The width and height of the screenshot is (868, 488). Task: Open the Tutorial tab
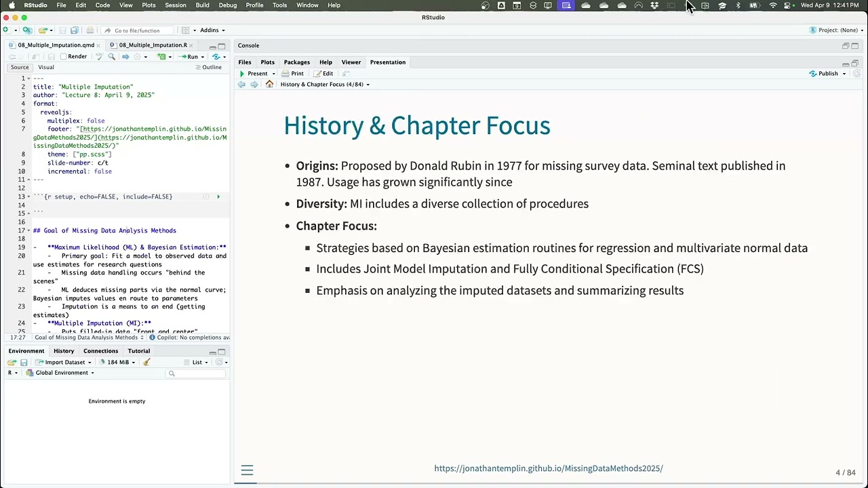pos(139,351)
